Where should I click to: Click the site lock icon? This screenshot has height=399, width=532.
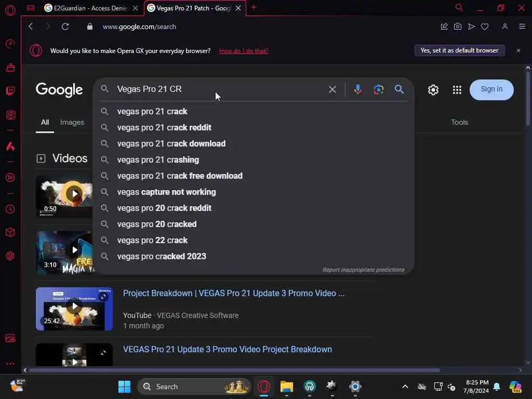pos(90,26)
